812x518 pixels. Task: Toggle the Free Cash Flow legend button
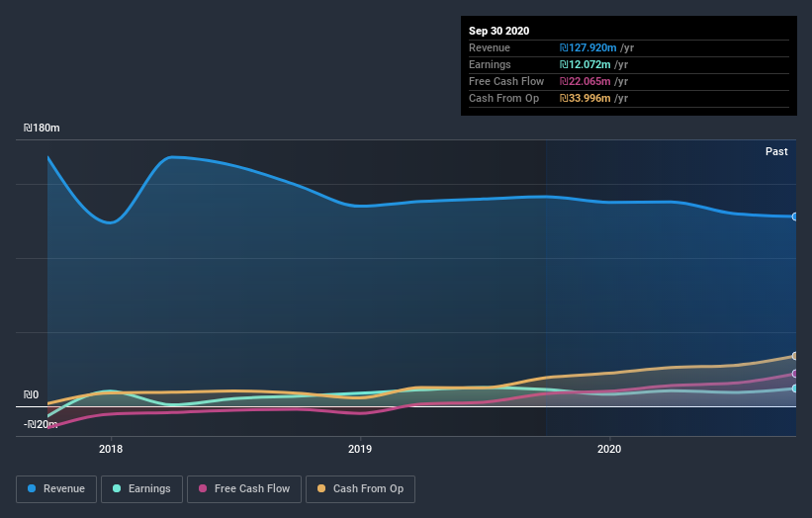click(244, 489)
